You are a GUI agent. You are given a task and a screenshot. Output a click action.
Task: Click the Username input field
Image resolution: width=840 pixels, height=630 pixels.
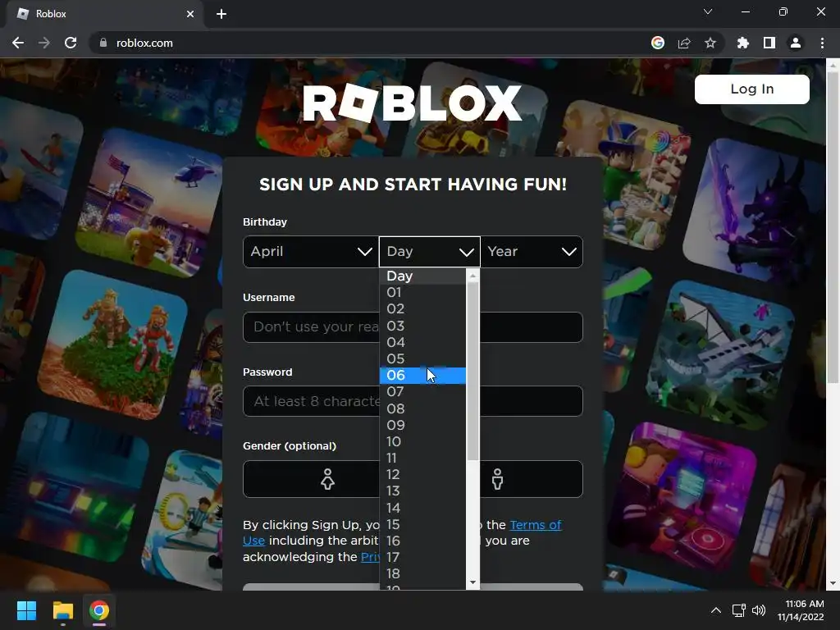point(413,326)
